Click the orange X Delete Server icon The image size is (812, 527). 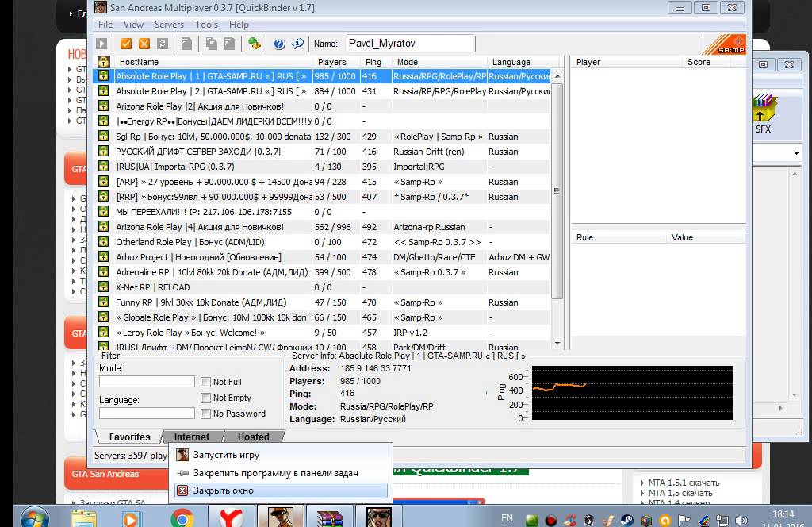pyautogui.click(x=144, y=44)
